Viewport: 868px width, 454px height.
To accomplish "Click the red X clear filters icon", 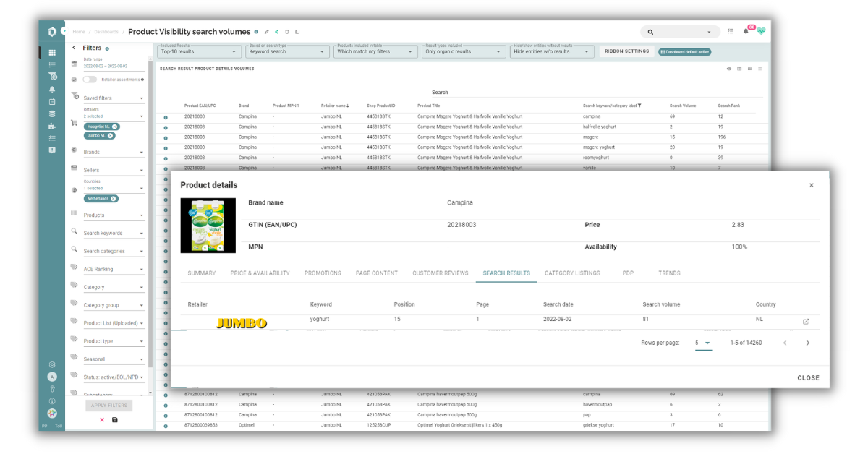I will 102,420.
